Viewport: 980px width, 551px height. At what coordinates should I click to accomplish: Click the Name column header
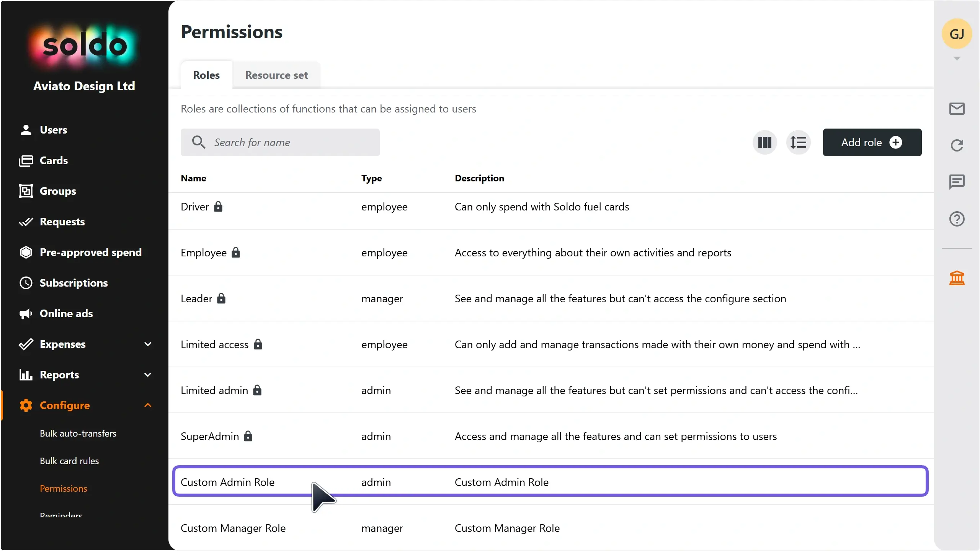coord(194,178)
